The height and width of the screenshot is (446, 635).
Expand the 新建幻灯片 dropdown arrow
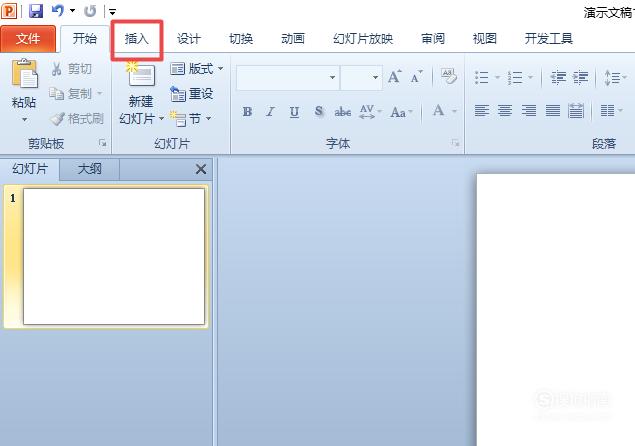coord(161,119)
